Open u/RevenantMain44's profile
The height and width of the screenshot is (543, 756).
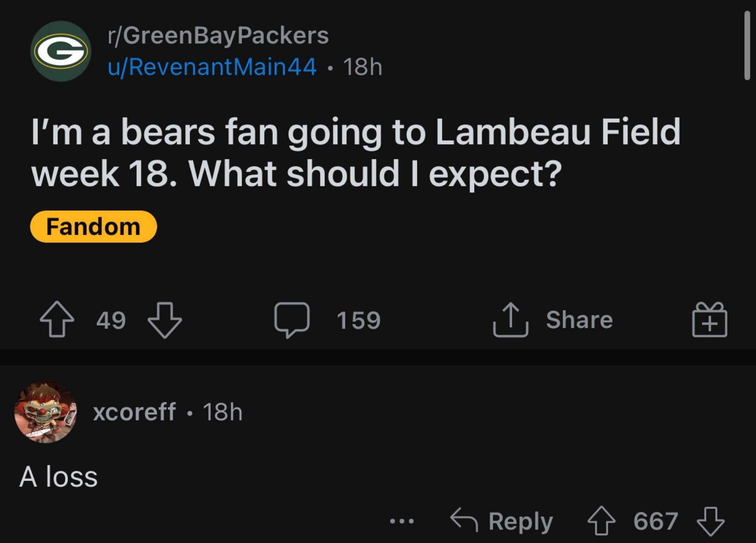click(210, 66)
